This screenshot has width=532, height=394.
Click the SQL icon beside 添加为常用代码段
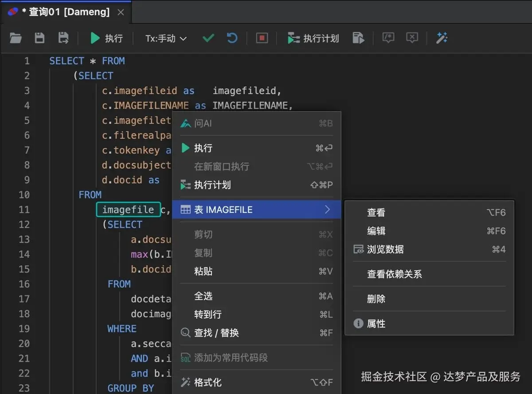point(185,358)
